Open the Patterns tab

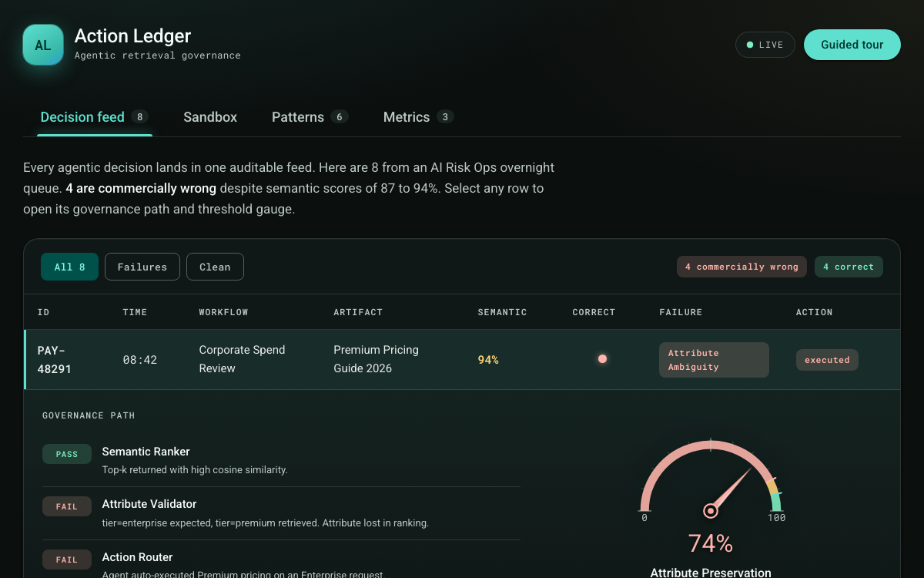tap(310, 117)
